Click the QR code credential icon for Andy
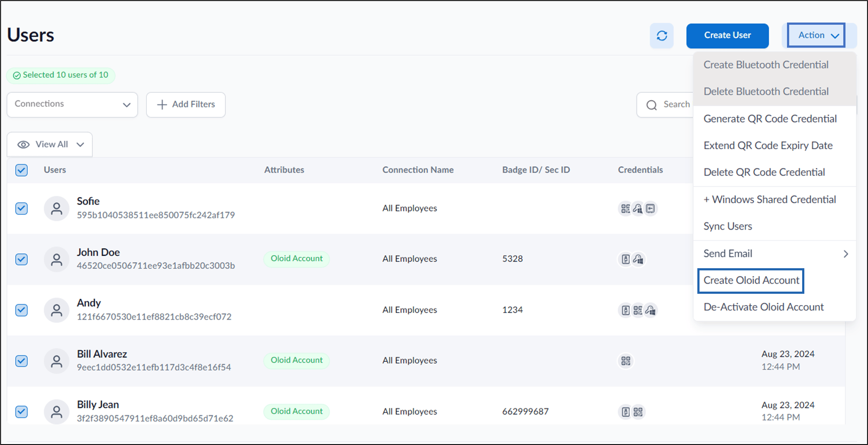Viewport: 868px width, 445px height. click(638, 310)
